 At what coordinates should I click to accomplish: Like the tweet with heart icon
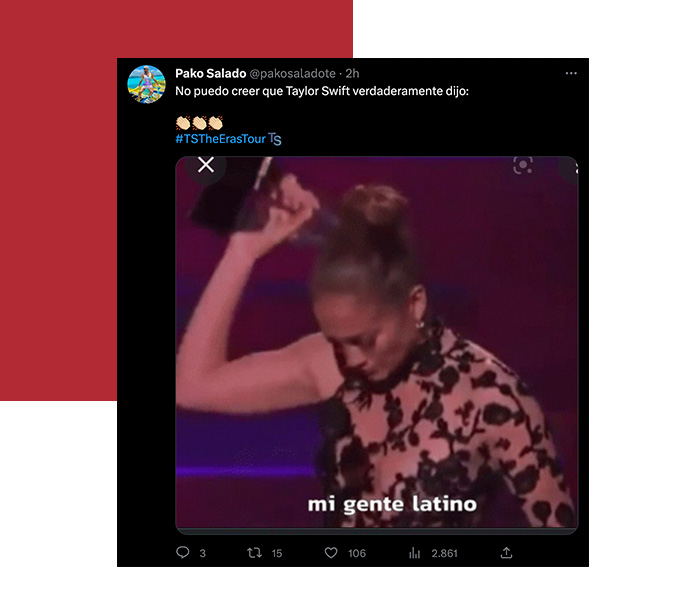pyautogui.click(x=331, y=553)
